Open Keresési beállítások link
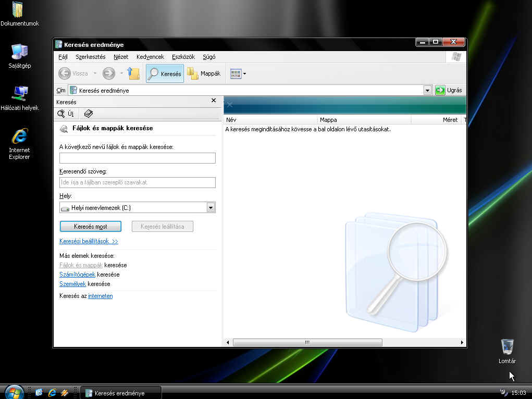 point(89,241)
